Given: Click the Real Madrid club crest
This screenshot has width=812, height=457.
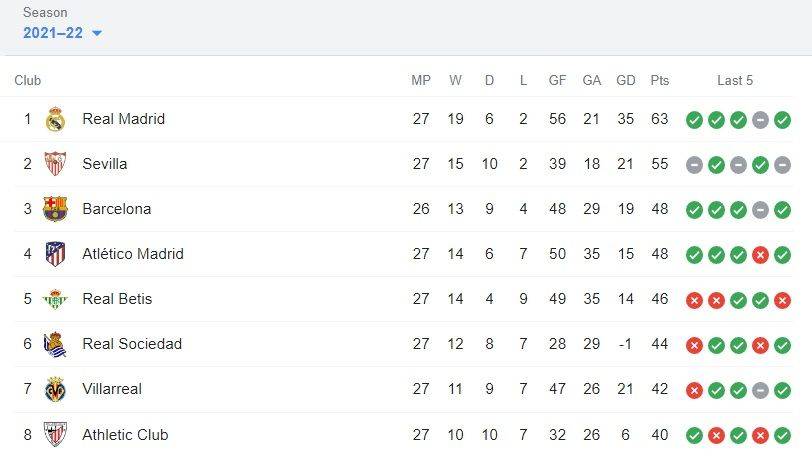Looking at the screenshot, I should tap(55, 119).
